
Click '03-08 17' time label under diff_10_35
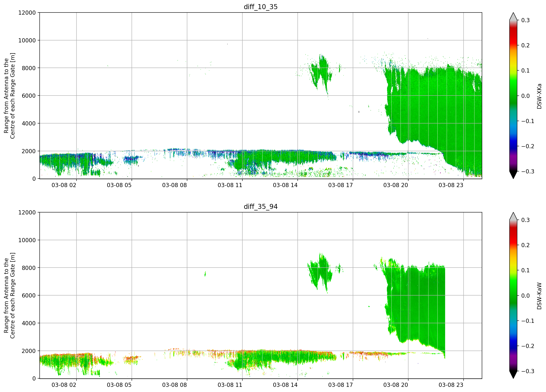tap(340, 185)
